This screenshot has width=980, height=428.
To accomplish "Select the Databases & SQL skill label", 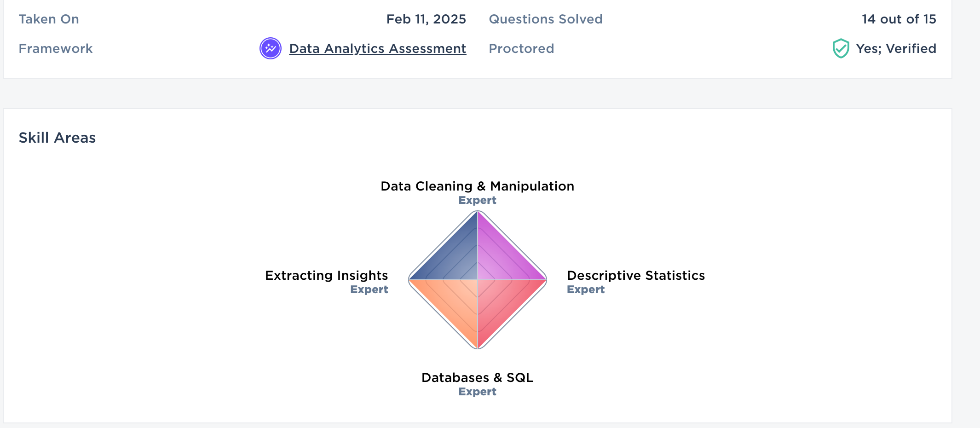I will click(477, 377).
